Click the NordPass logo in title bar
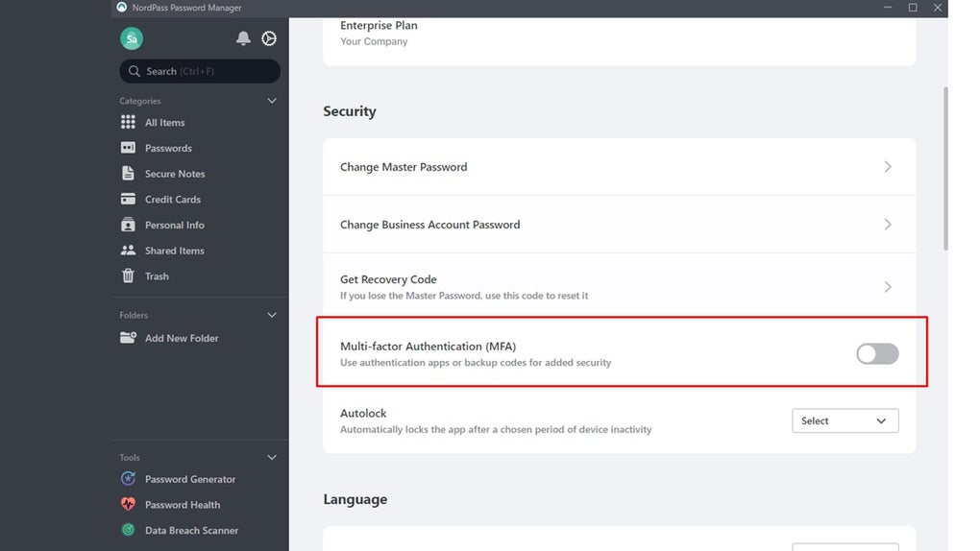The width and height of the screenshot is (980, 551). (121, 8)
